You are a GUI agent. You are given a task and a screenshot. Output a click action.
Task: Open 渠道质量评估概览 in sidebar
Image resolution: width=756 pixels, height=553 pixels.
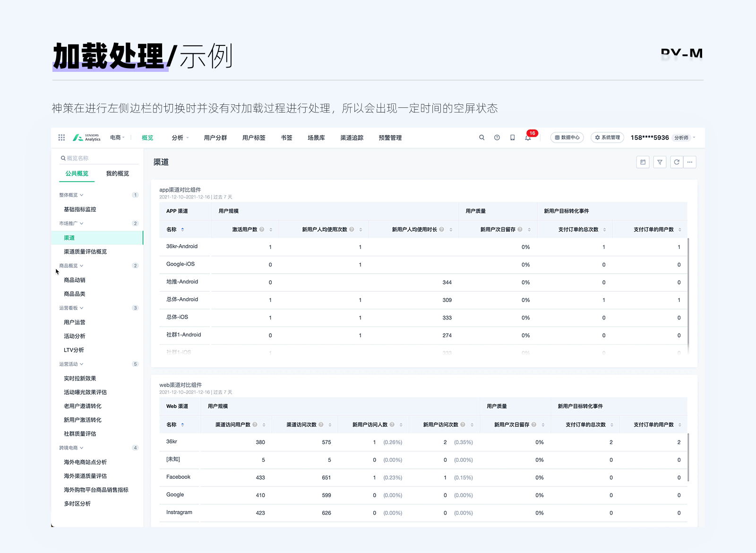[86, 252]
